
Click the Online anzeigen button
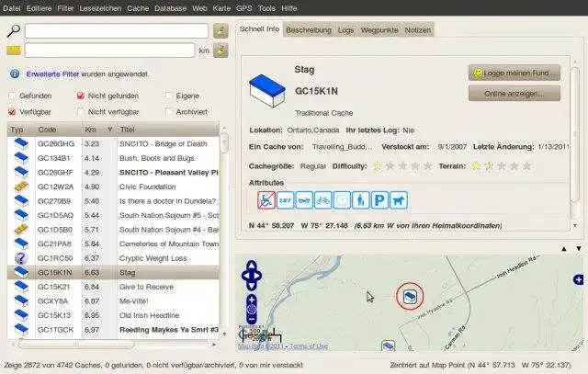(x=514, y=94)
